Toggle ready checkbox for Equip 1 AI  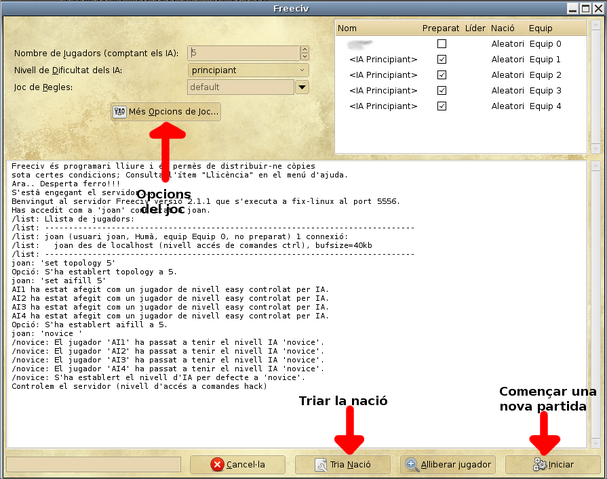[441, 59]
